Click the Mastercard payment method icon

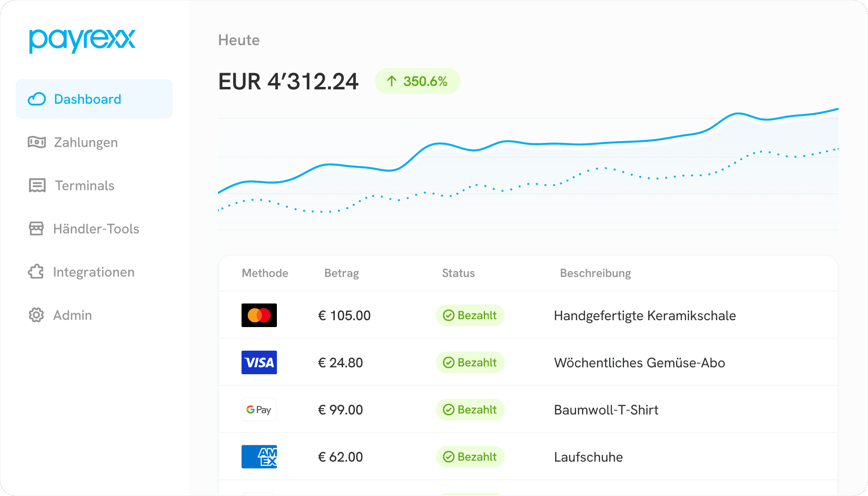click(259, 315)
